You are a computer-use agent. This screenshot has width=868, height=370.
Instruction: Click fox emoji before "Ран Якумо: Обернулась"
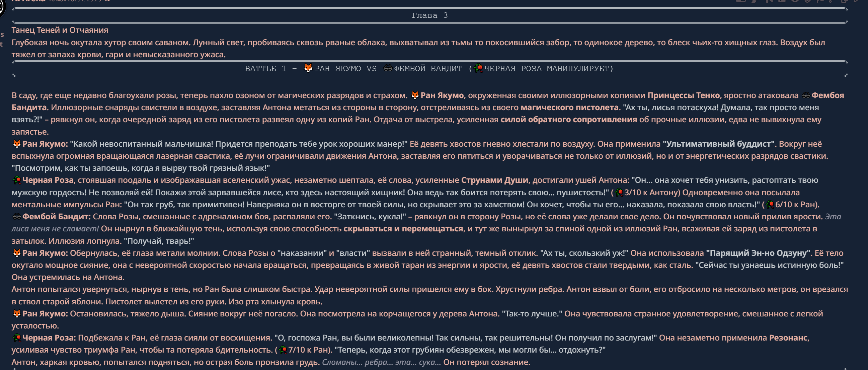pos(16,253)
